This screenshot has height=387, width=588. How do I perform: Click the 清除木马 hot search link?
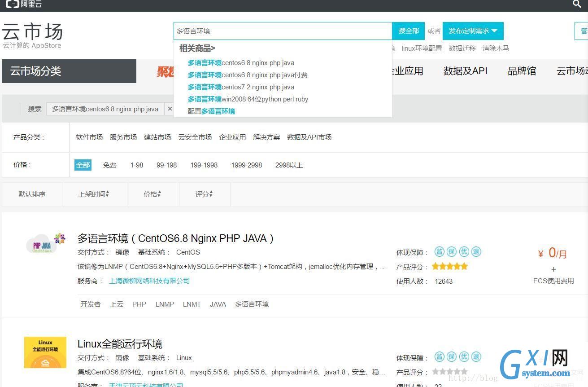(x=496, y=48)
